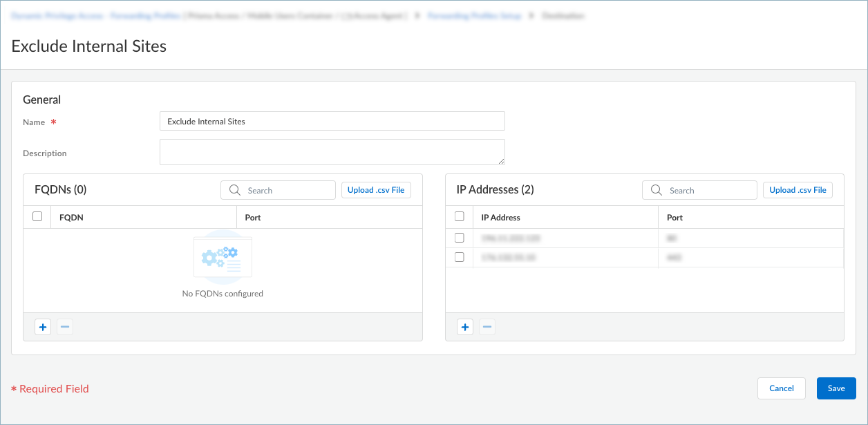The width and height of the screenshot is (868, 425).
Task: Click the IP Address column header
Action: [x=500, y=218]
